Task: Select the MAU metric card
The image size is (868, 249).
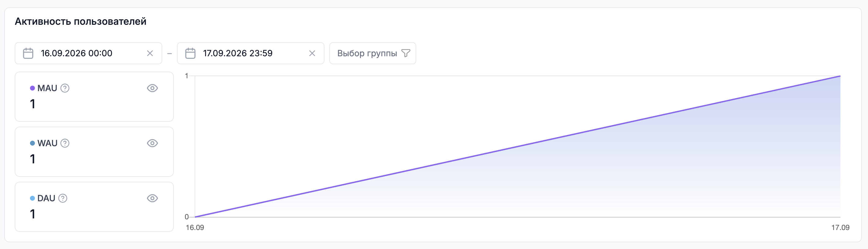Action: coord(94,97)
